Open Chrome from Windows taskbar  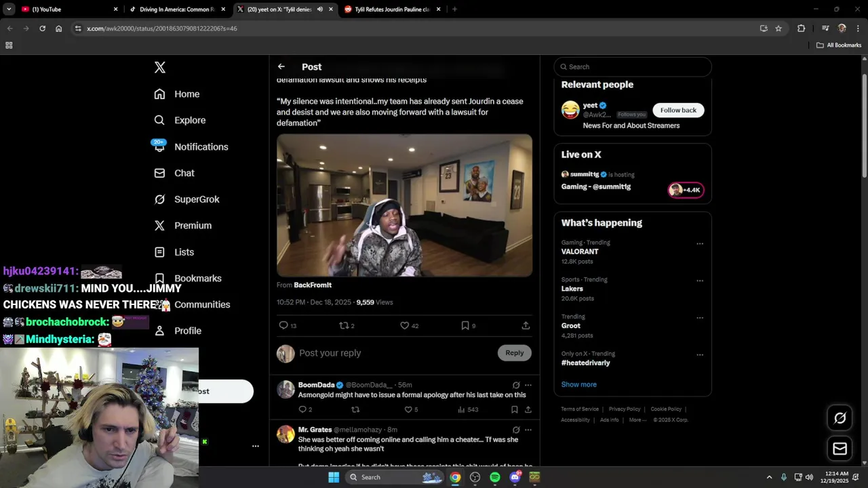[455, 477]
